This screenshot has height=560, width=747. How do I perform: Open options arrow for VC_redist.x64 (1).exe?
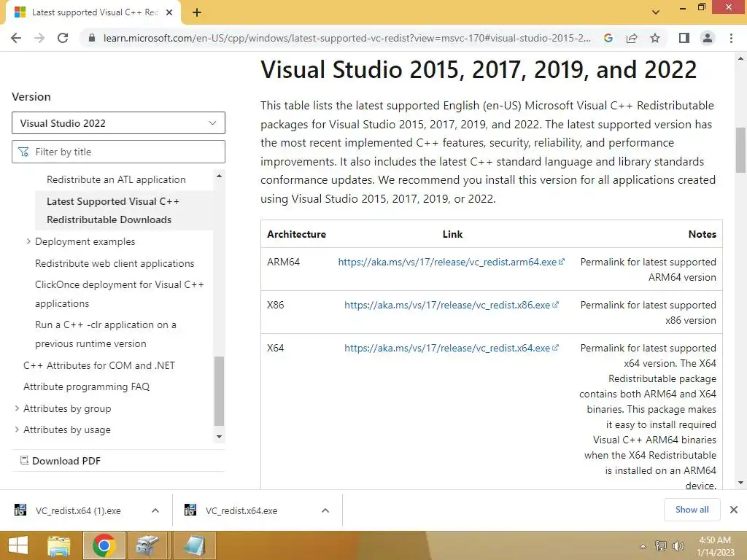[155, 510]
